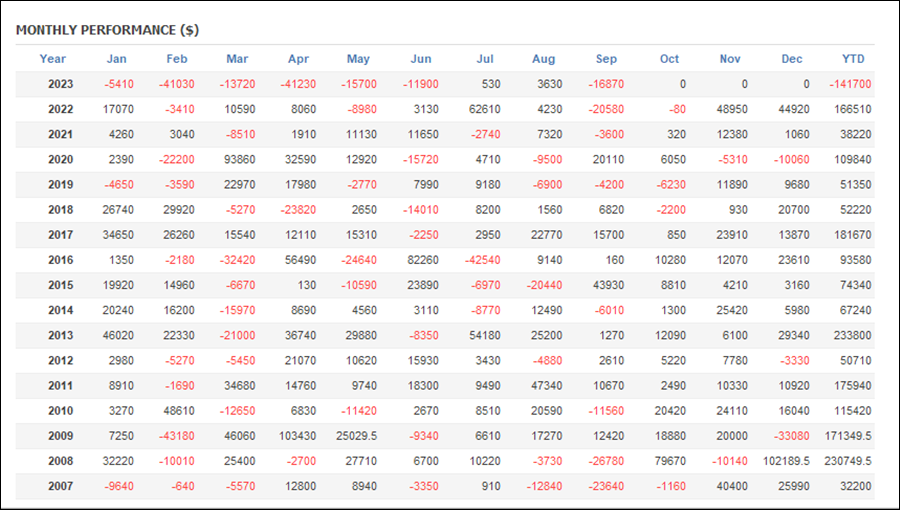Click 2010 February value 48610

coord(179,411)
